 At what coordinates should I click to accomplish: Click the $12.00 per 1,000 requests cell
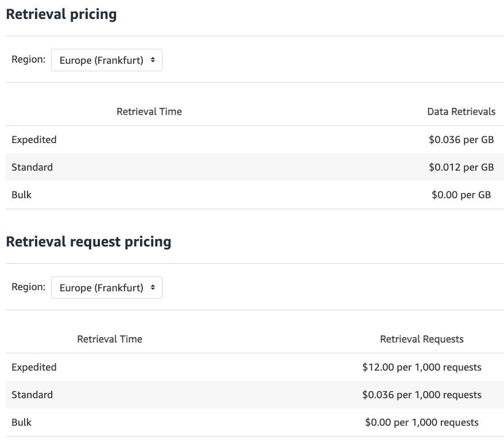(421, 367)
